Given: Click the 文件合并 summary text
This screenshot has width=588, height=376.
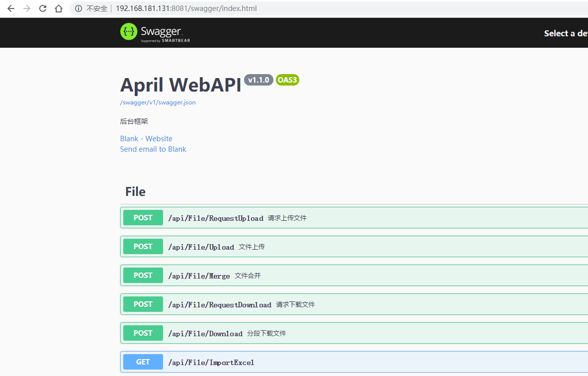Looking at the screenshot, I should tap(248, 276).
